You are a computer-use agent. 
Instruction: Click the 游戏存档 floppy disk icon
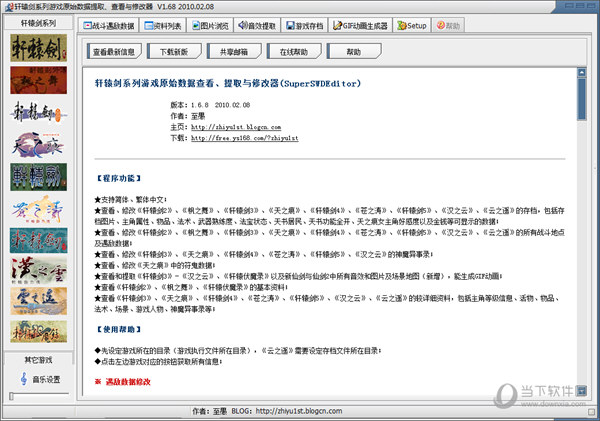[290, 26]
